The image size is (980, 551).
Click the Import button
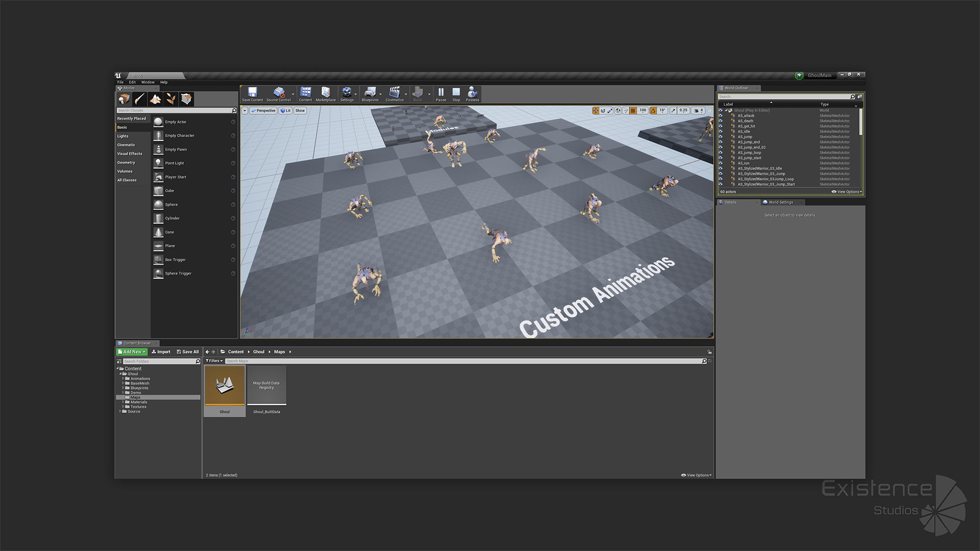[x=161, y=352]
